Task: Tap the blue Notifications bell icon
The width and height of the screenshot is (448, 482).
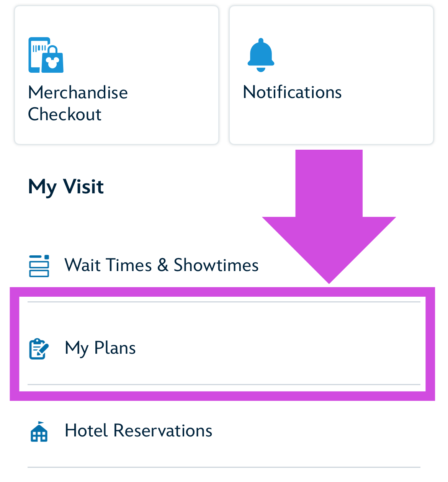Action: pos(261,54)
